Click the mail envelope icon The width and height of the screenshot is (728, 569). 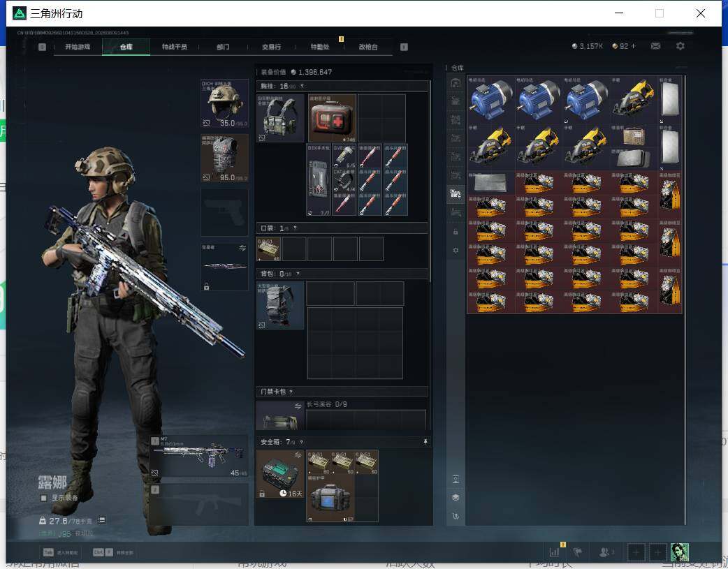tap(655, 46)
